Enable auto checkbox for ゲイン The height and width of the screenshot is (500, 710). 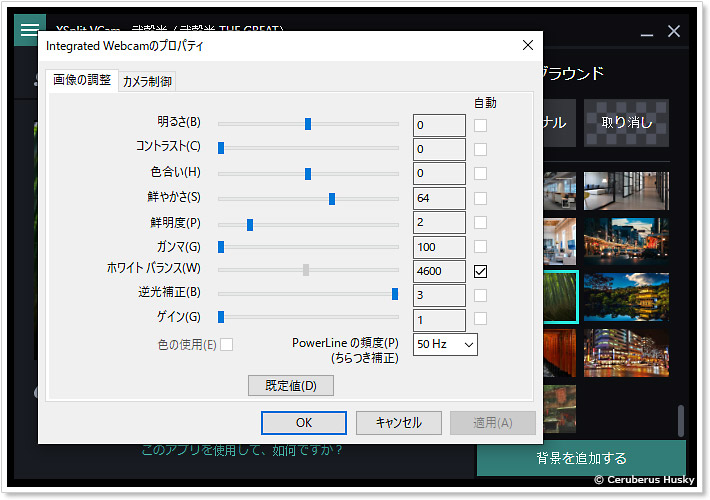pyautogui.click(x=480, y=318)
